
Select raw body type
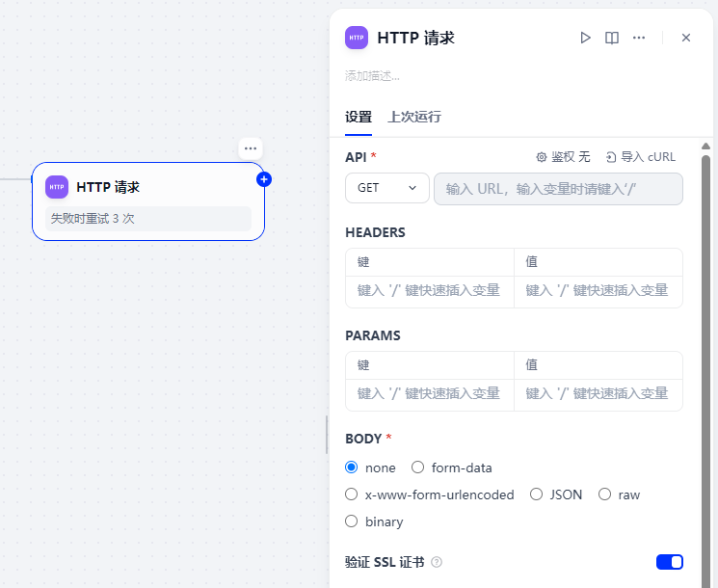click(x=604, y=494)
